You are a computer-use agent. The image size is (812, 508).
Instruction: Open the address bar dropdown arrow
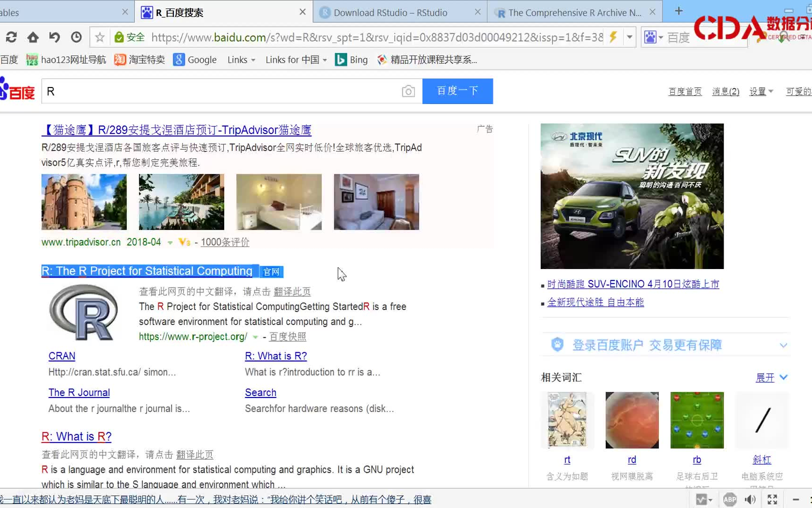629,37
